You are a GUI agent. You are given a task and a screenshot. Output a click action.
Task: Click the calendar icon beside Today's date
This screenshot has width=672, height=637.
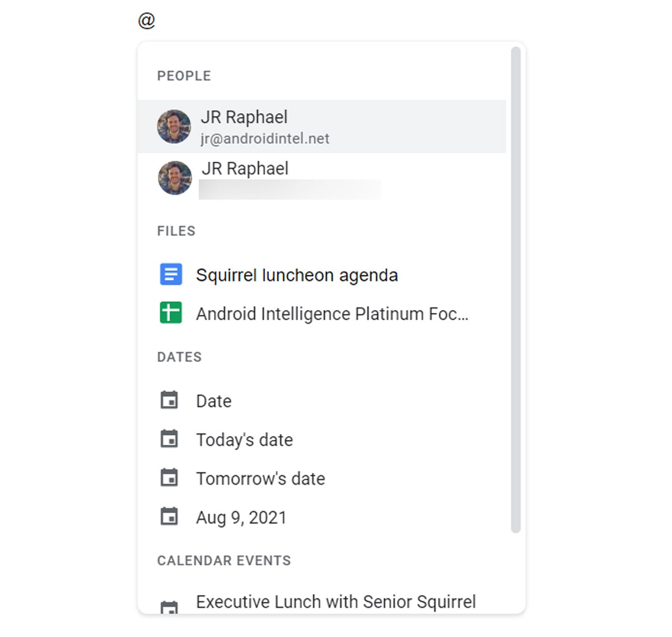click(169, 439)
